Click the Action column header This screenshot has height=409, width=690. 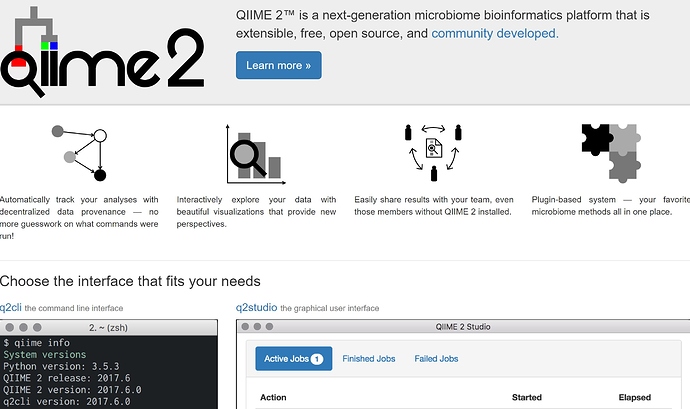(273, 397)
